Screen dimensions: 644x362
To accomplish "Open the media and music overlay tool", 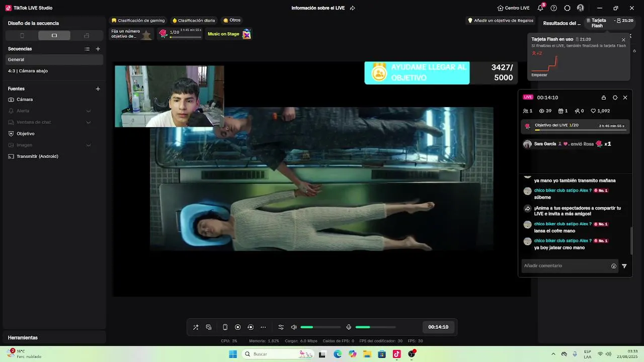I will 209,327.
